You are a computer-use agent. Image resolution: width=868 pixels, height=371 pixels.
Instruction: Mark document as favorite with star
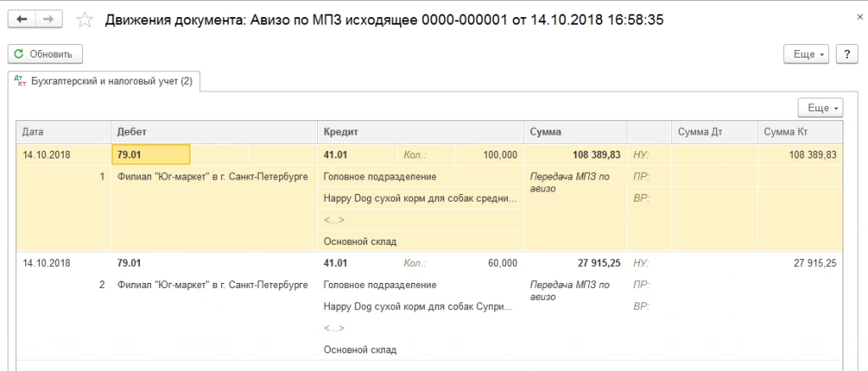[84, 19]
